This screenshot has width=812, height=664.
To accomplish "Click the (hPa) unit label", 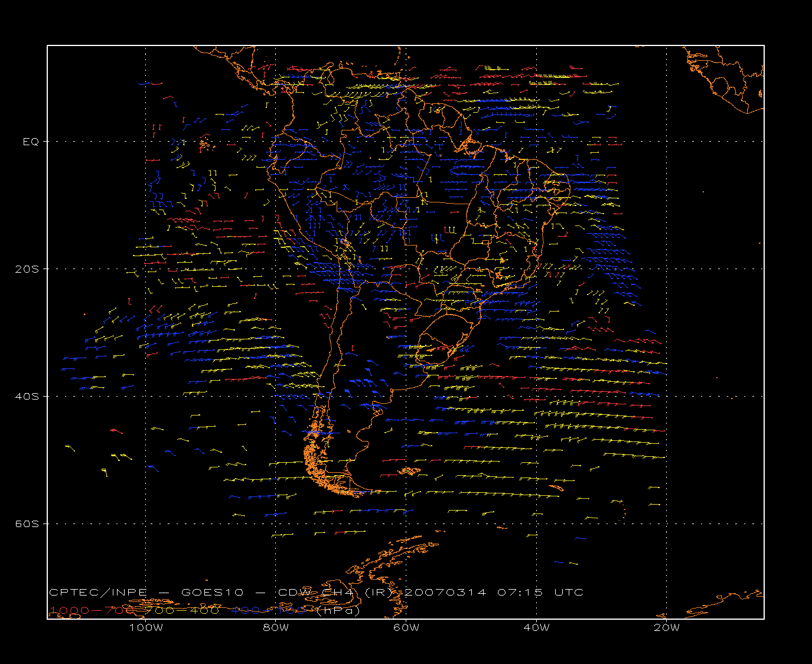I will [x=338, y=611].
